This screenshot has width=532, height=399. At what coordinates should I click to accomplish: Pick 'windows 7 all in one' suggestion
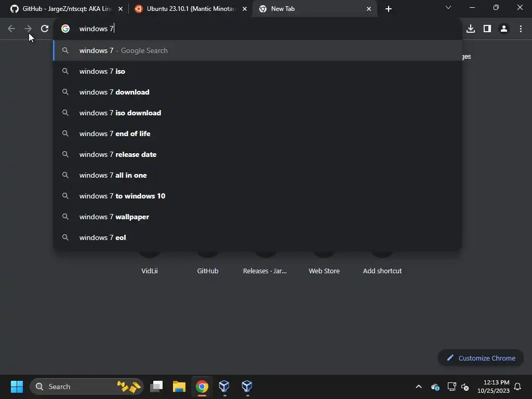pos(258,175)
